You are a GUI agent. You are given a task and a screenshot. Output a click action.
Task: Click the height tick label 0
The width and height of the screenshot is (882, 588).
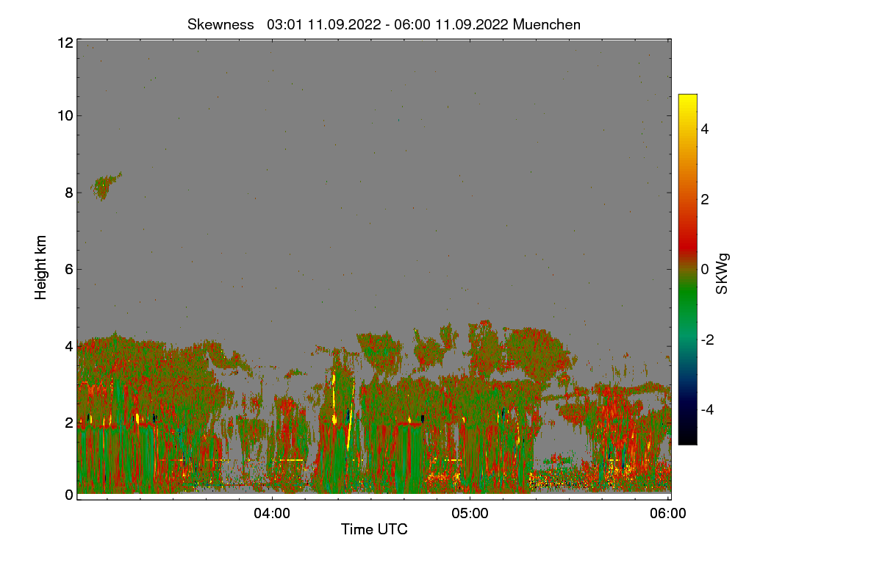(68, 495)
